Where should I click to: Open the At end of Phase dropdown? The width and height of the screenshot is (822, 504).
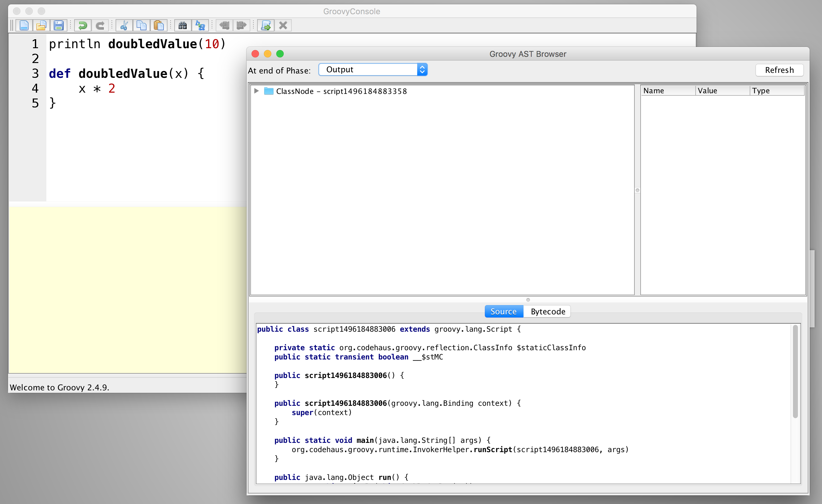point(373,70)
